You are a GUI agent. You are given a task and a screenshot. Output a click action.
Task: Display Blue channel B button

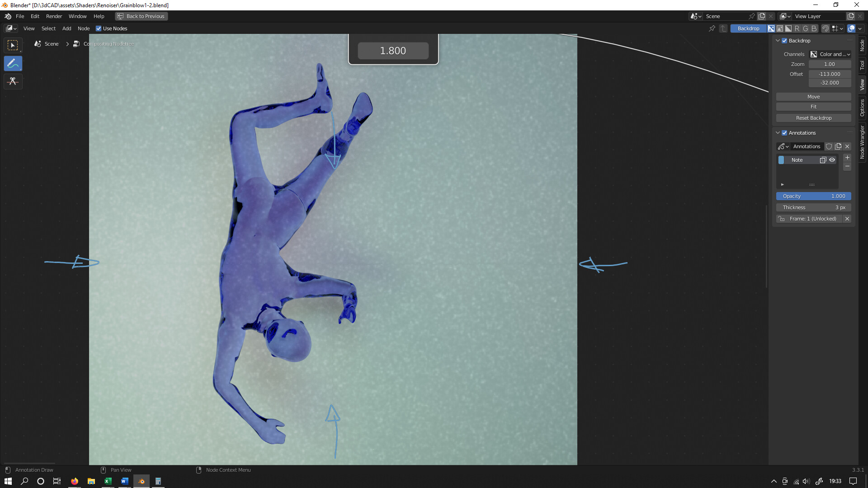[x=814, y=28]
